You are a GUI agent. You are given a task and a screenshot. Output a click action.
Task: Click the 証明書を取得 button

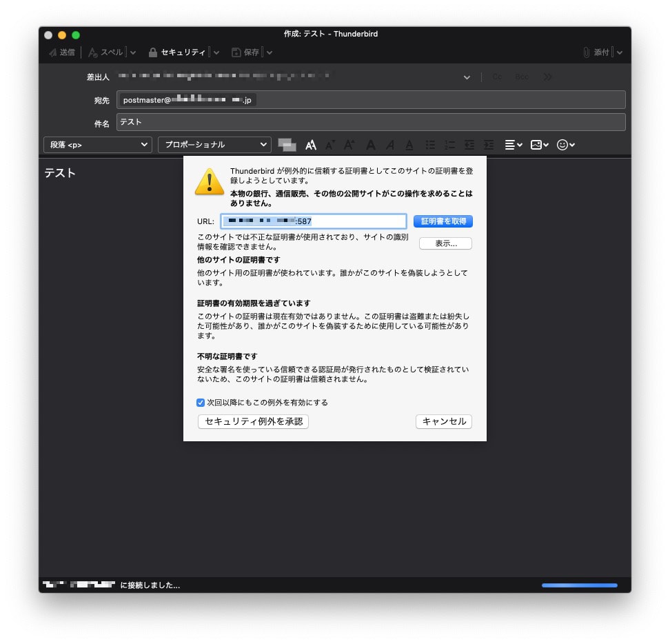(x=443, y=221)
